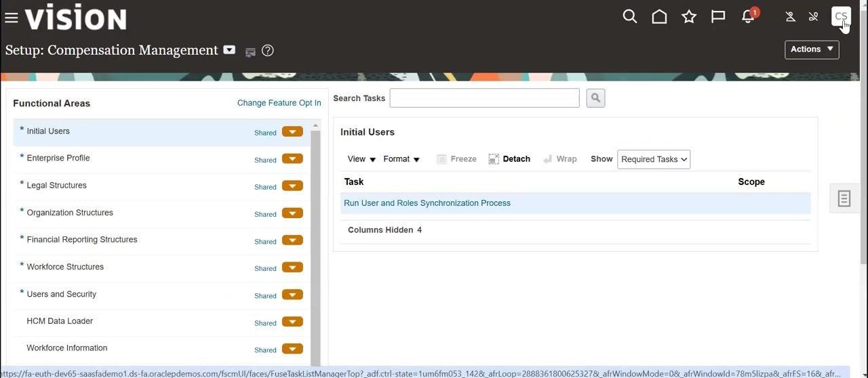Click Change Feature Opt In link

point(279,103)
